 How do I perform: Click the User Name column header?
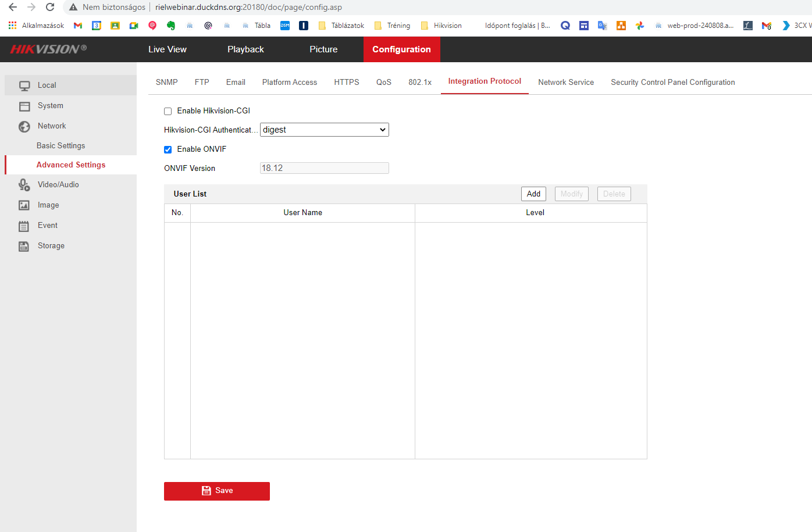[302, 213]
